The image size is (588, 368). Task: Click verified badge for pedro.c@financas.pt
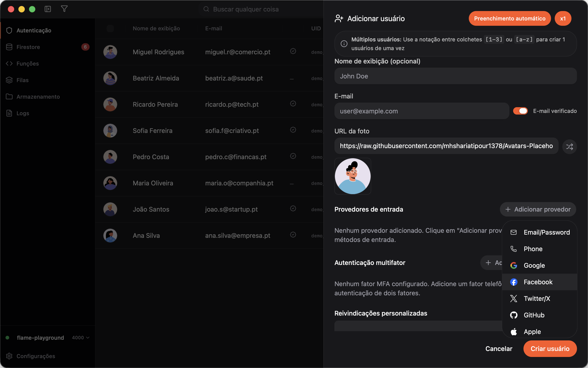(293, 156)
